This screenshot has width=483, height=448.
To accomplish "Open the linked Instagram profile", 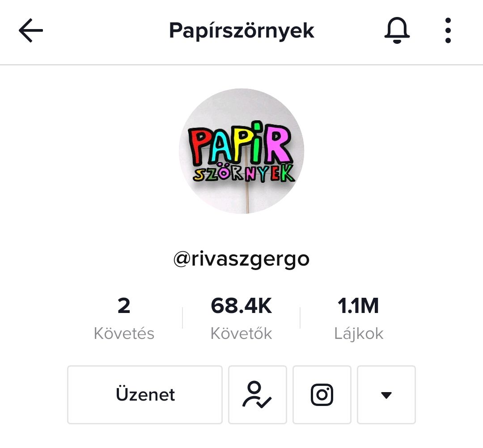I will tap(322, 395).
